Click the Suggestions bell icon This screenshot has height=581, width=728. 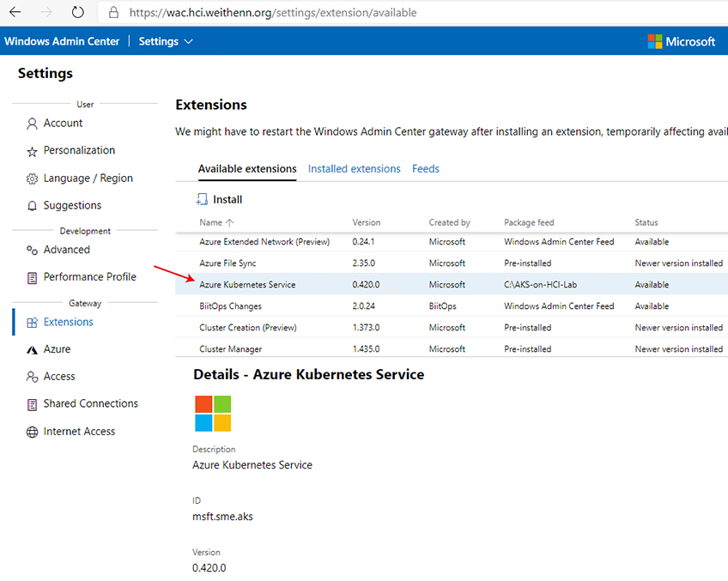(32, 206)
